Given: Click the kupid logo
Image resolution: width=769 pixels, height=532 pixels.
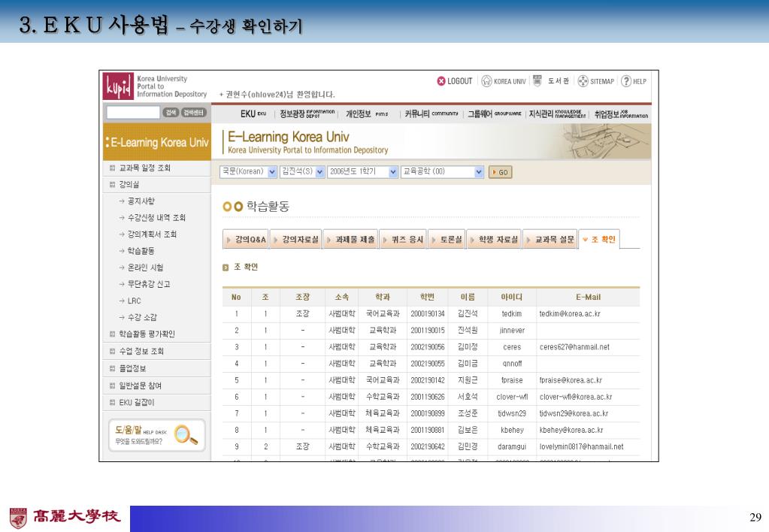Looking at the screenshot, I should 118,86.
